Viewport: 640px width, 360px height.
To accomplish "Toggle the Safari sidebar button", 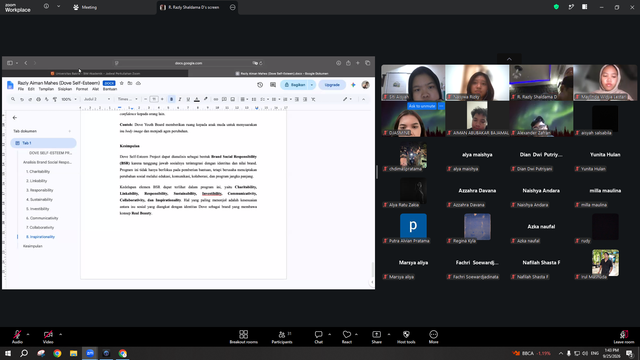I will (10, 63).
